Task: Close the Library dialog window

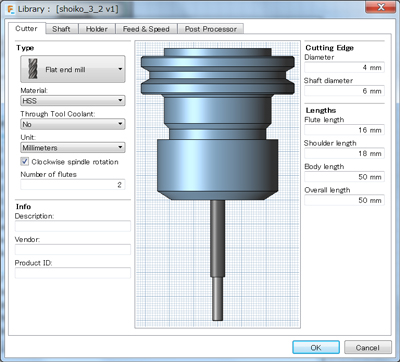Action: coord(381,7)
